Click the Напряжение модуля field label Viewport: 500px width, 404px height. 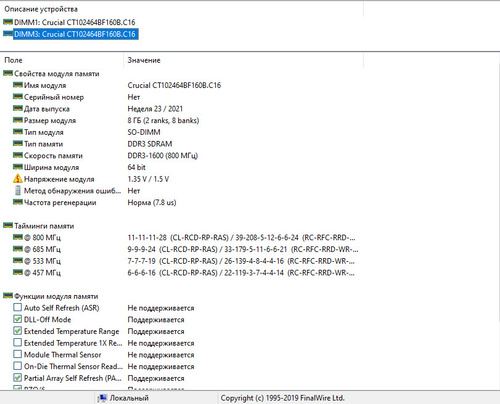coord(59,179)
